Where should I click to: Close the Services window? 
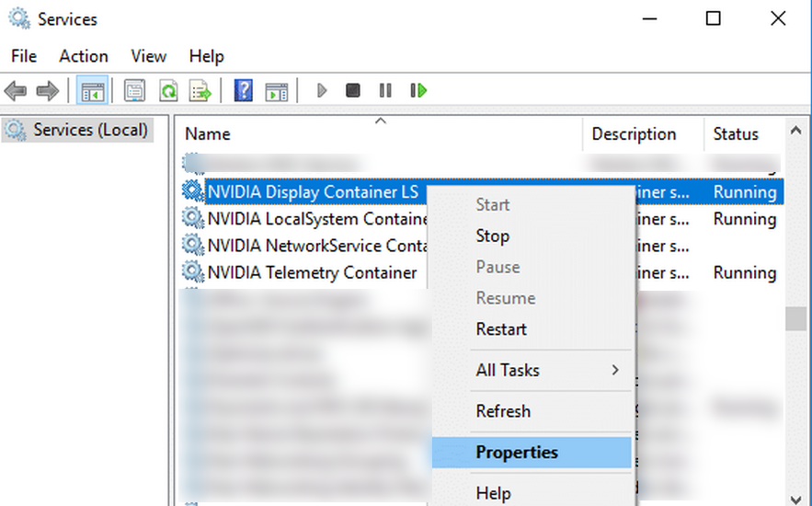pos(778,19)
